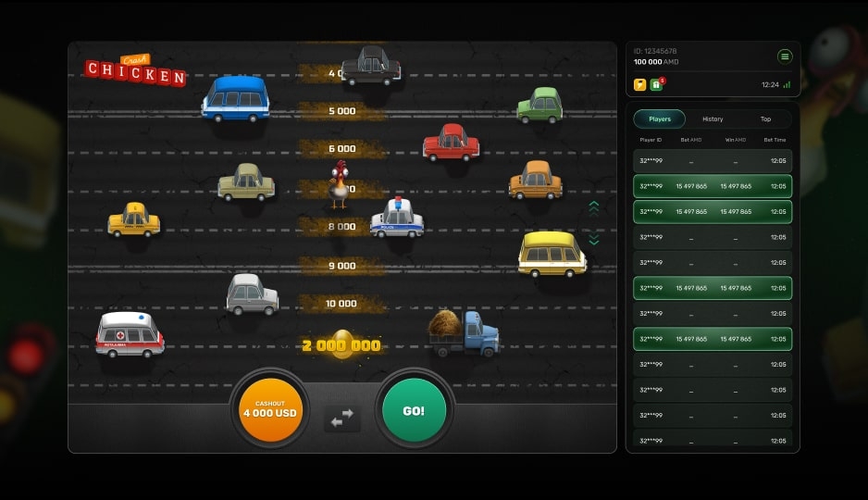Open the hamburger menu in account panel
Viewport: 868px width, 500px height.
click(785, 56)
